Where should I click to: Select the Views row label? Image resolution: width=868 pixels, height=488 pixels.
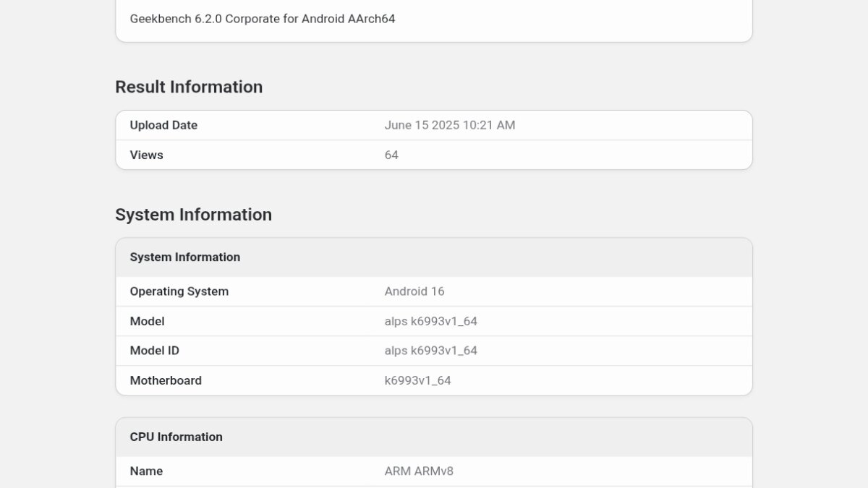[x=146, y=155]
